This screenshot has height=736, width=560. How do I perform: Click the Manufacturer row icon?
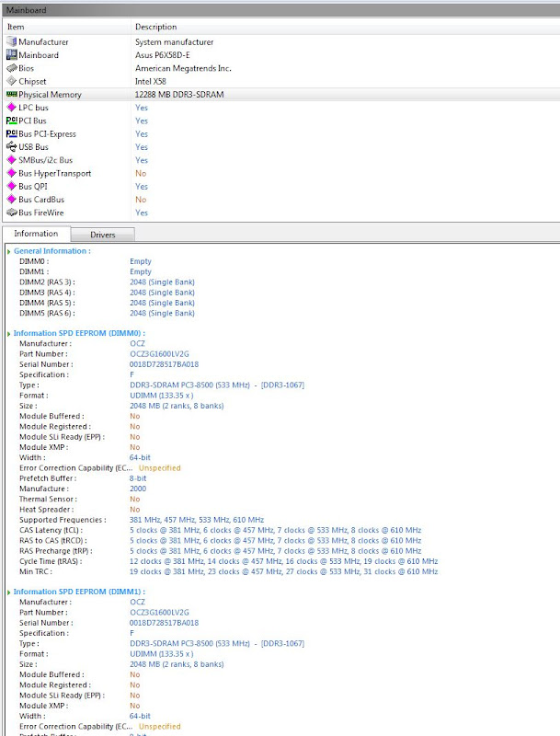[12, 41]
